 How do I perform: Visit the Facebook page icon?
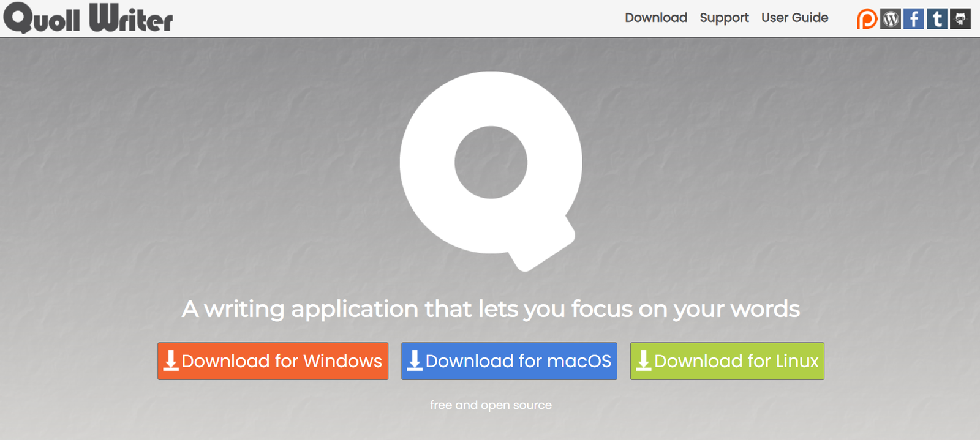[x=914, y=19]
